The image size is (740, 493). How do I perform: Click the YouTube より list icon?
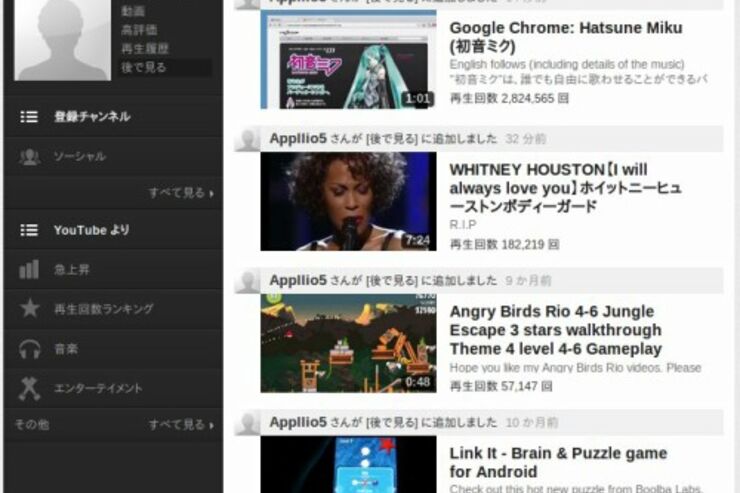click(x=29, y=230)
